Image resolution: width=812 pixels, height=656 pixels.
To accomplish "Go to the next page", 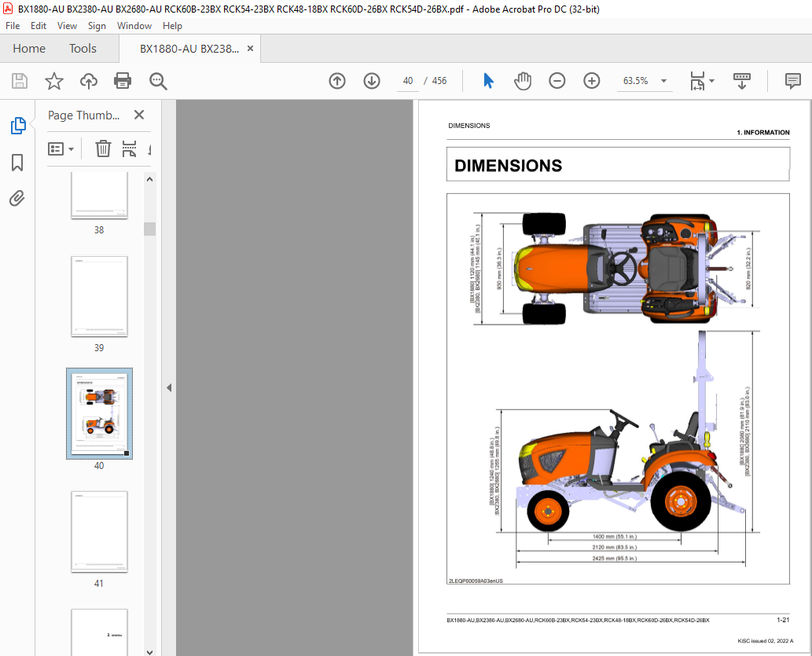I will pyautogui.click(x=372, y=81).
